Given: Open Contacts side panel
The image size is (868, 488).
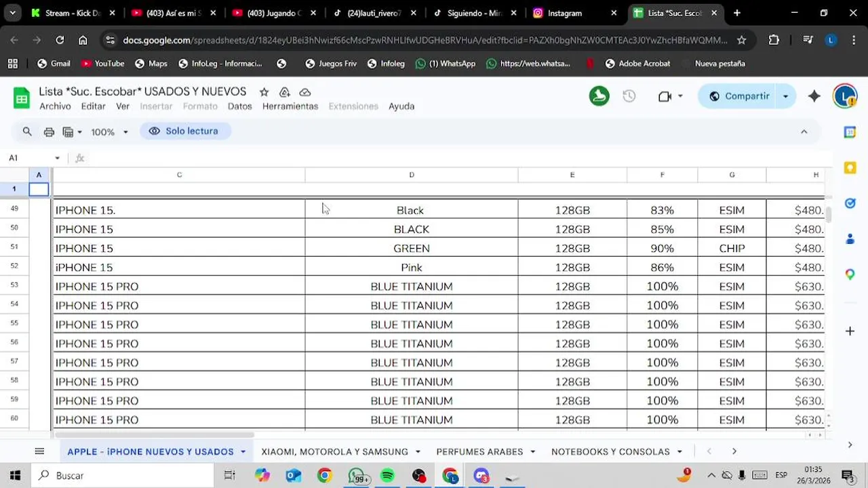Looking at the screenshot, I should [850, 239].
